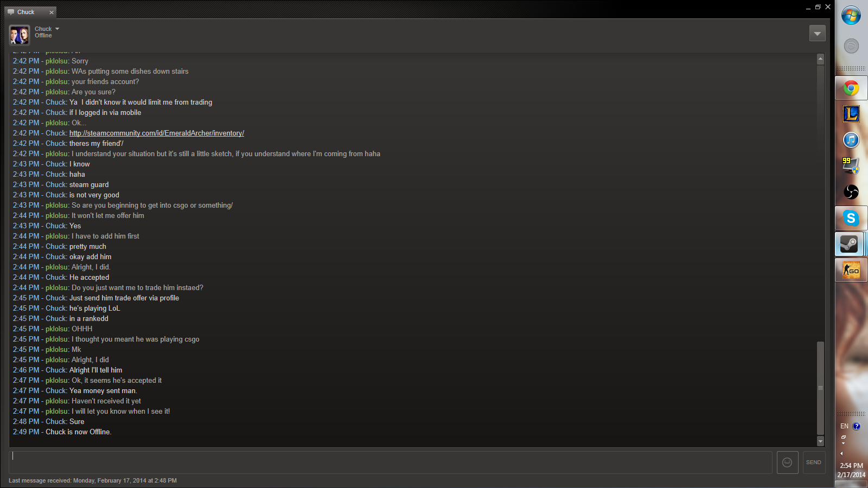Click the chat scrollbar down arrow

pyautogui.click(x=820, y=441)
